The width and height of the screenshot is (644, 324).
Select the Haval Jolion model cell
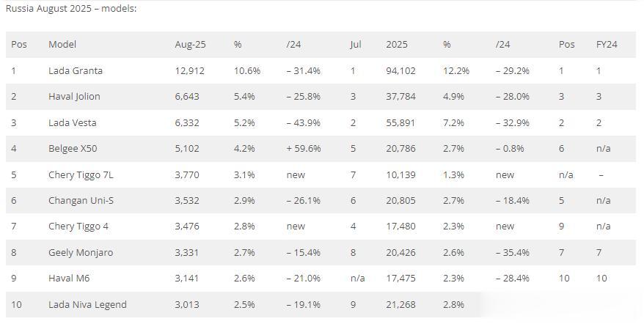tap(74, 97)
